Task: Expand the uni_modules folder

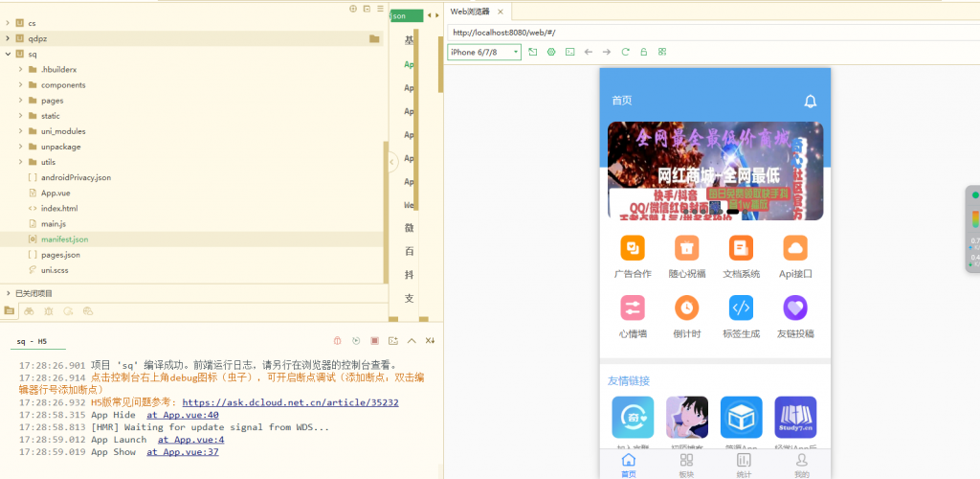Action: tap(21, 131)
